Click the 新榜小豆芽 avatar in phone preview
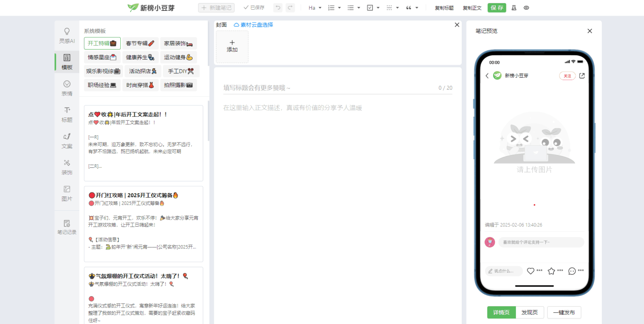Image resolution: width=644 pixels, height=324 pixels. click(x=497, y=76)
